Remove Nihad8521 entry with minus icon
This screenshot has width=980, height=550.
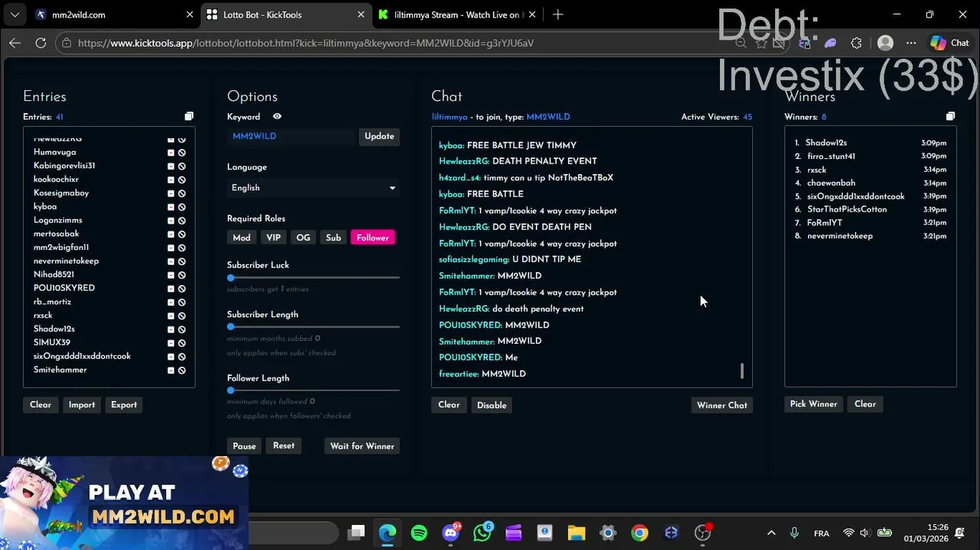click(x=170, y=275)
